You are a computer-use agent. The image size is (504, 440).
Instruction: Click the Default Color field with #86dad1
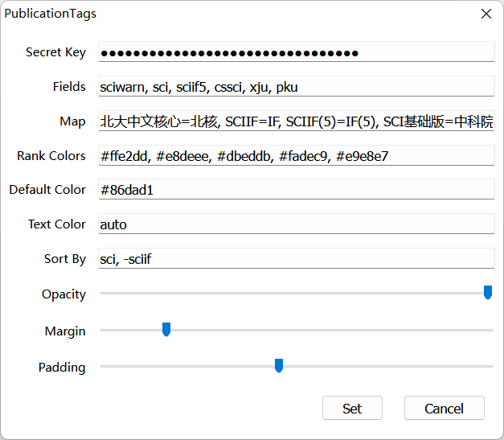point(296,190)
